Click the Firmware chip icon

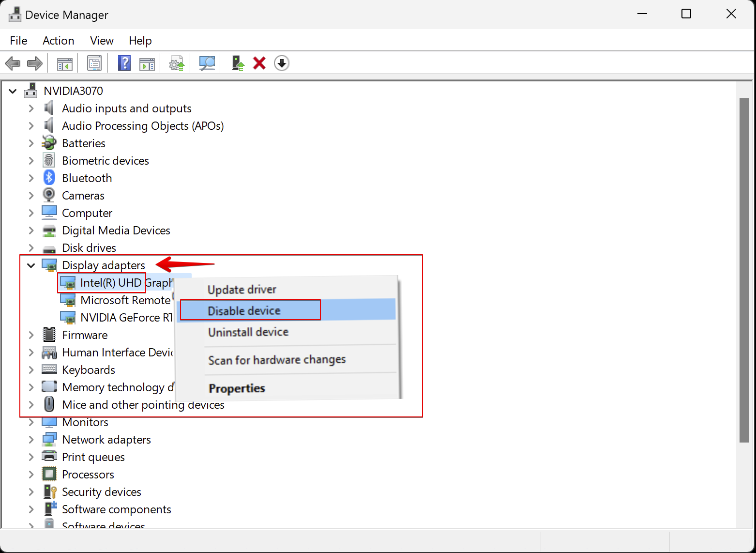[49, 335]
